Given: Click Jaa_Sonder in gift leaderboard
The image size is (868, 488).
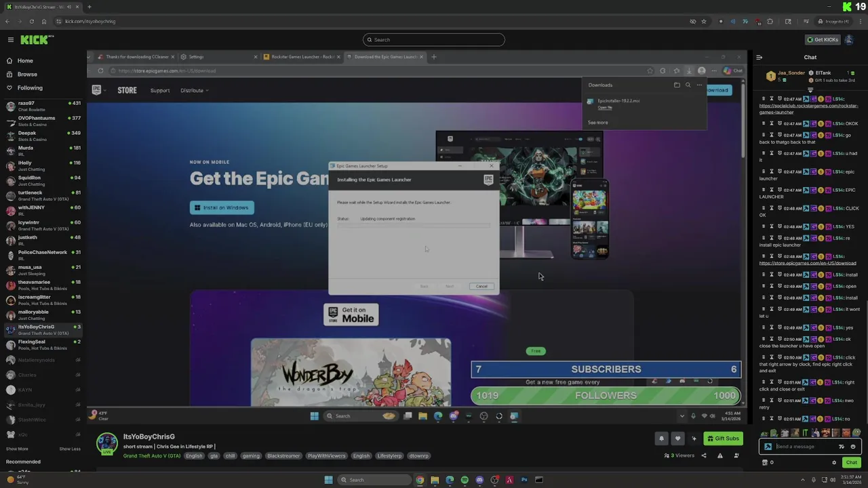Looking at the screenshot, I should pos(791,73).
